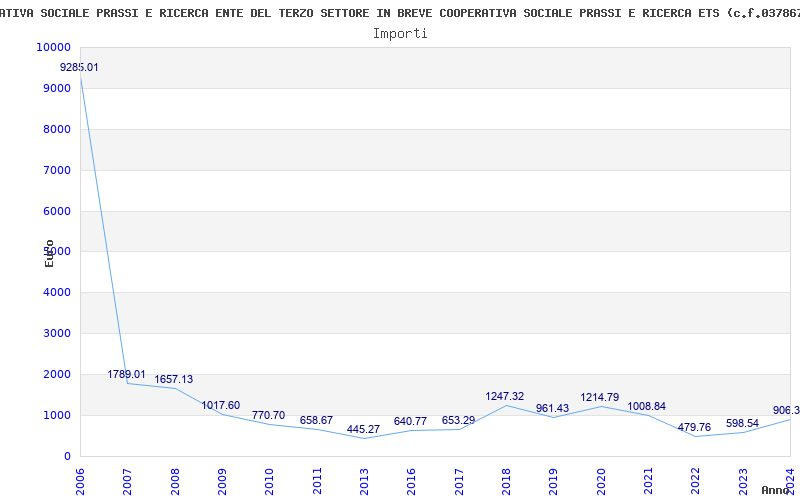Select the 5000 y-axis tick label

tap(56, 252)
